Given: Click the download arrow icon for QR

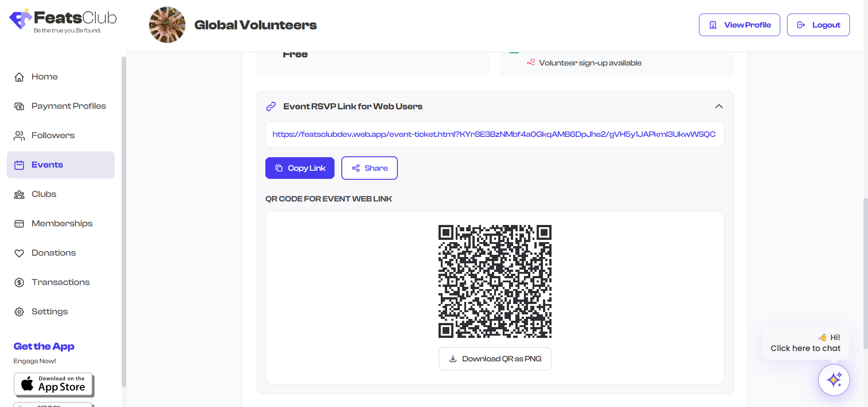Looking at the screenshot, I should pos(453,359).
